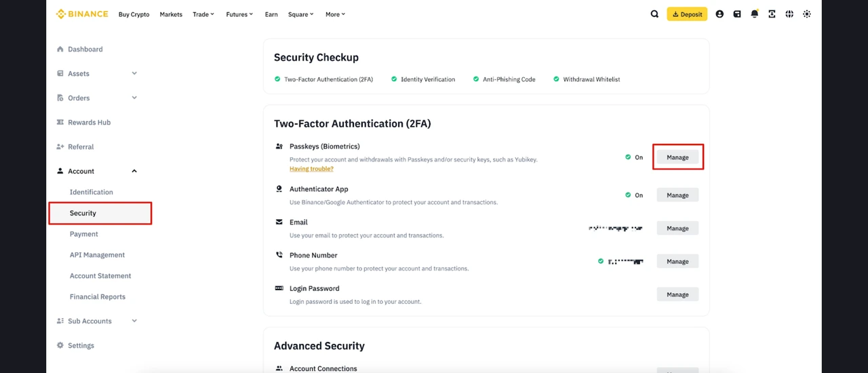This screenshot has height=373, width=868.
Task: Manage the Login Password
Action: [677, 295]
